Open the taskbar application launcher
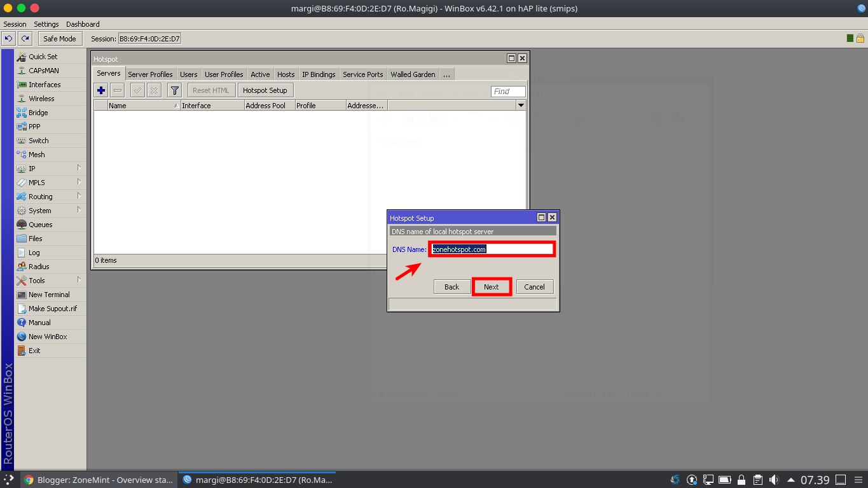 point(9,480)
